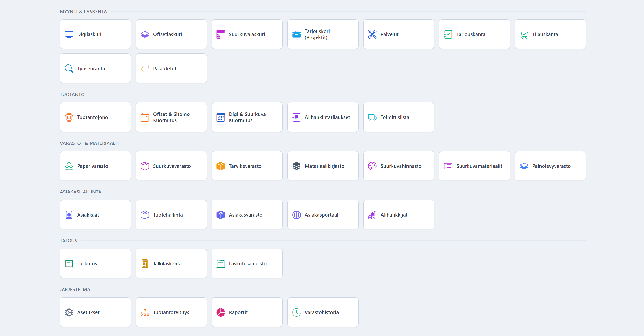Viewport: 644px width, 336px height.
Task: Open the Laskutusaineisto card
Action: pos(247,263)
